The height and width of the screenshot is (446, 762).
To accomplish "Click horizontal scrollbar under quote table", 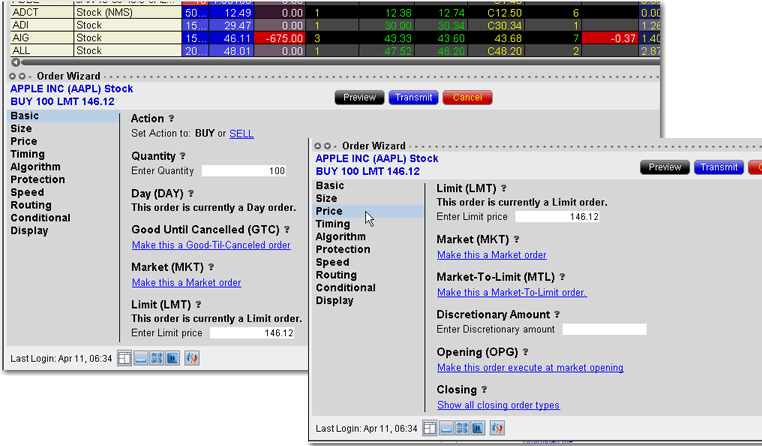I will pyautogui.click(x=340, y=62).
